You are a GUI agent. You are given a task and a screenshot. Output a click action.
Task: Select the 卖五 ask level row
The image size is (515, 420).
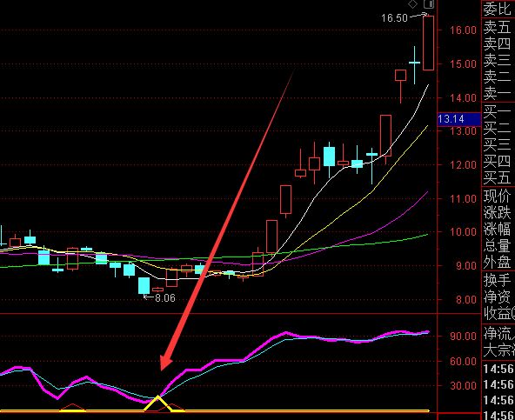[x=498, y=28]
